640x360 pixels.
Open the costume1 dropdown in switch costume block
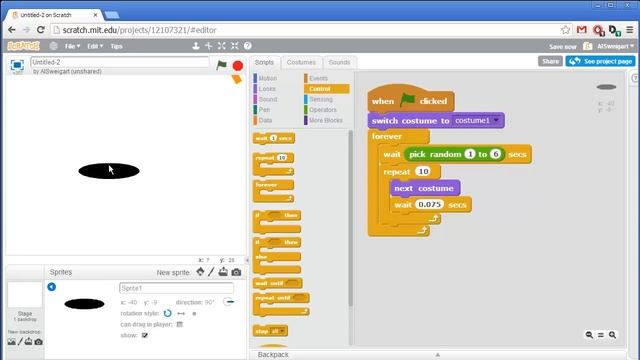(x=496, y=120)
